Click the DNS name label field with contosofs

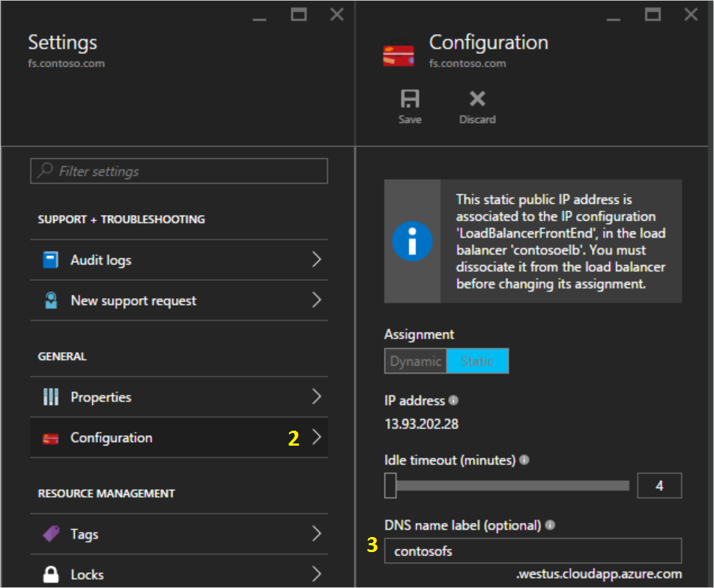click(x=533, y=551)
